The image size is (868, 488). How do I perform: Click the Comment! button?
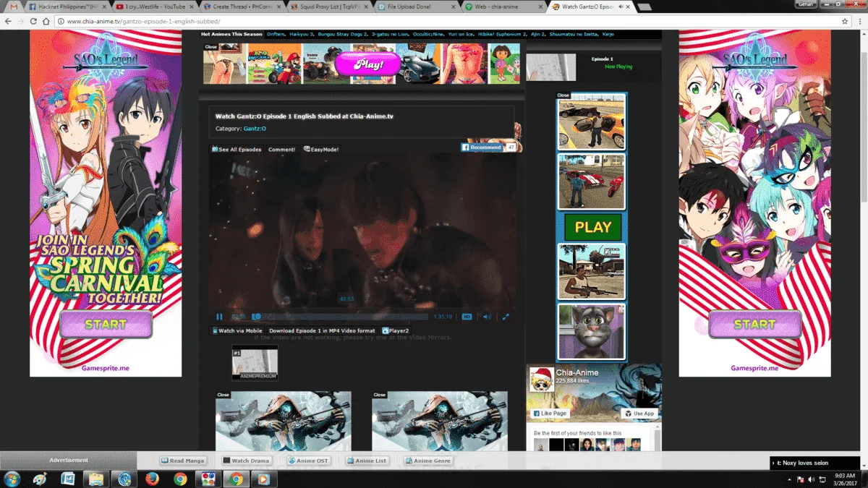[x=282, y=150]
